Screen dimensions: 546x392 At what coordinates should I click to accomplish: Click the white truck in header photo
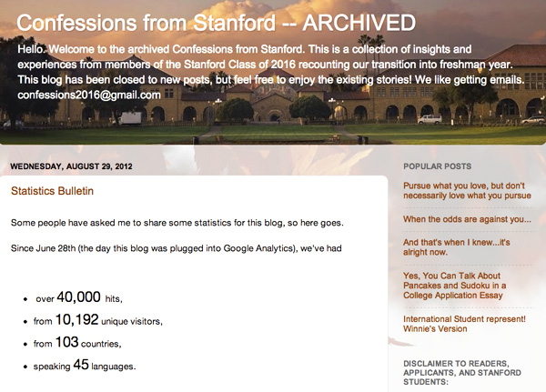130,117
